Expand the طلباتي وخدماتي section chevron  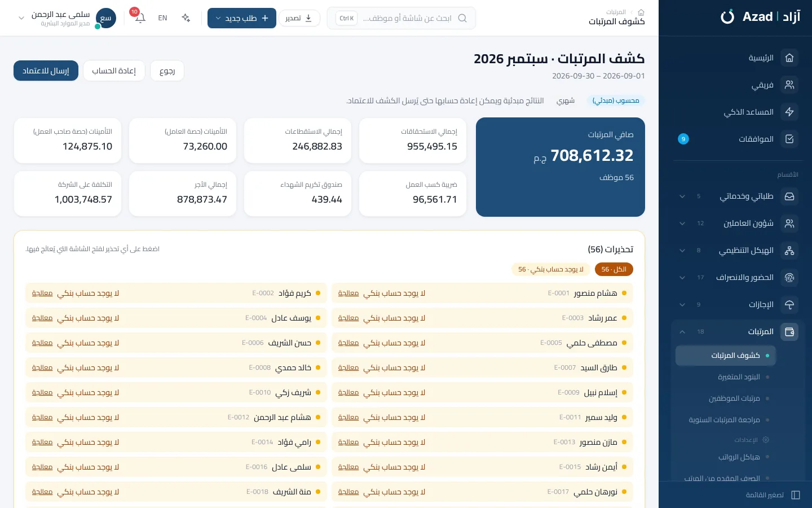[682, 196]
